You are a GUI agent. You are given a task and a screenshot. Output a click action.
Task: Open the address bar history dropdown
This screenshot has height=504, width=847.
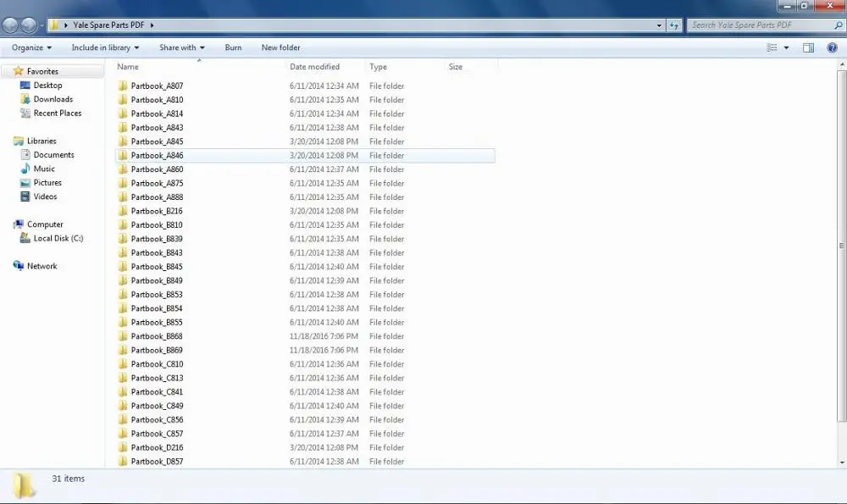[x=659, y=25]
